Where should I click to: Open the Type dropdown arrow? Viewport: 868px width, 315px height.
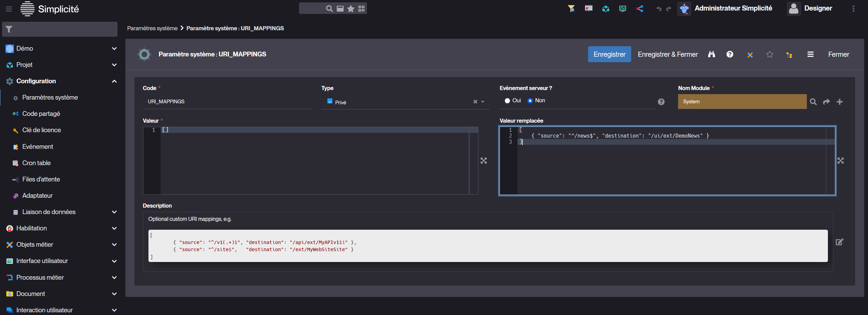pos(483,102)
